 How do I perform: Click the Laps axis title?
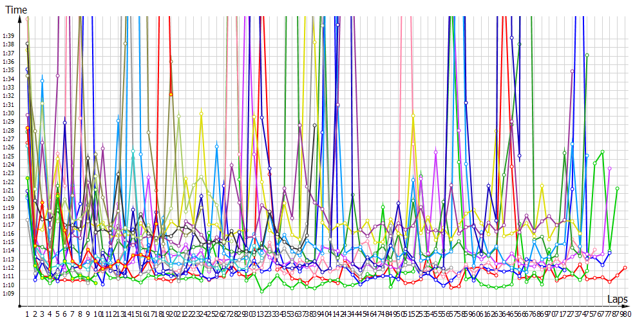pyautogui.click(x=617, y=299)
